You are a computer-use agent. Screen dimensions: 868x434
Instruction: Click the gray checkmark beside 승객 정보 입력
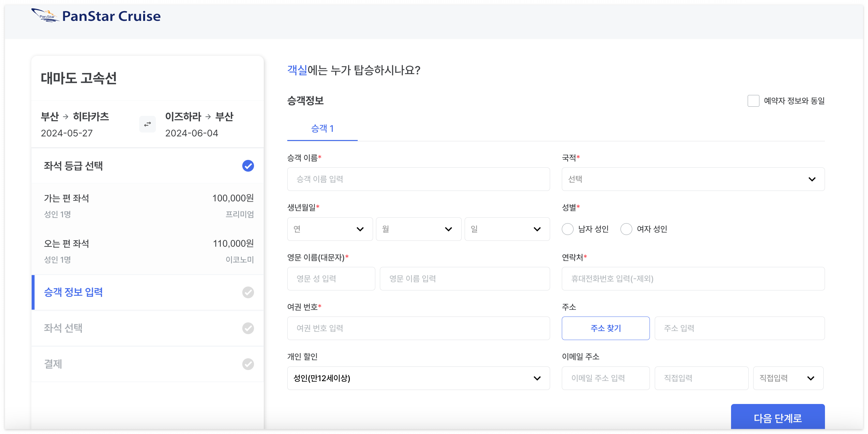pos(248,292)
